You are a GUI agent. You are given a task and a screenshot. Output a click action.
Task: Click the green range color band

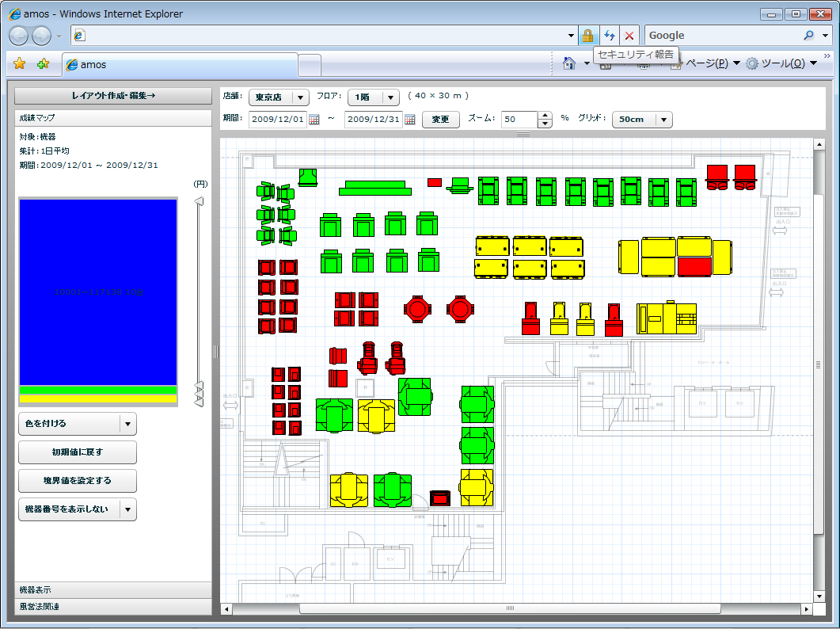click(98, 390)
